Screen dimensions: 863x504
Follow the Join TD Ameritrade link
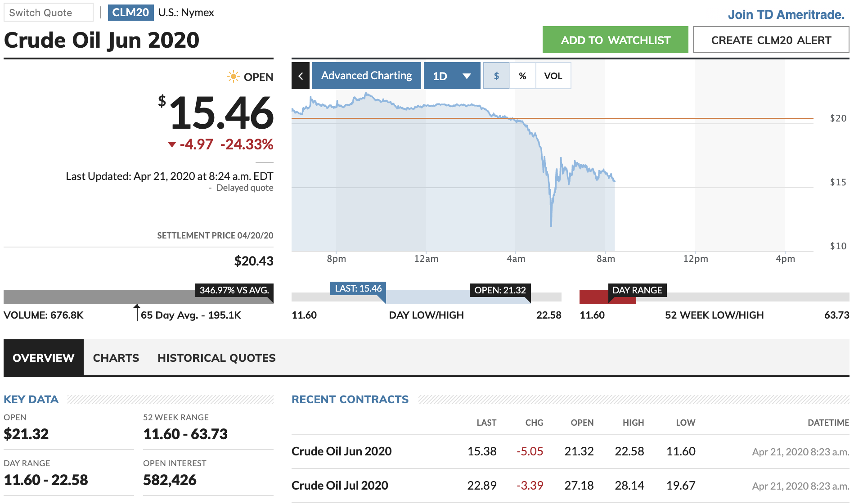[x=786, y=14]
